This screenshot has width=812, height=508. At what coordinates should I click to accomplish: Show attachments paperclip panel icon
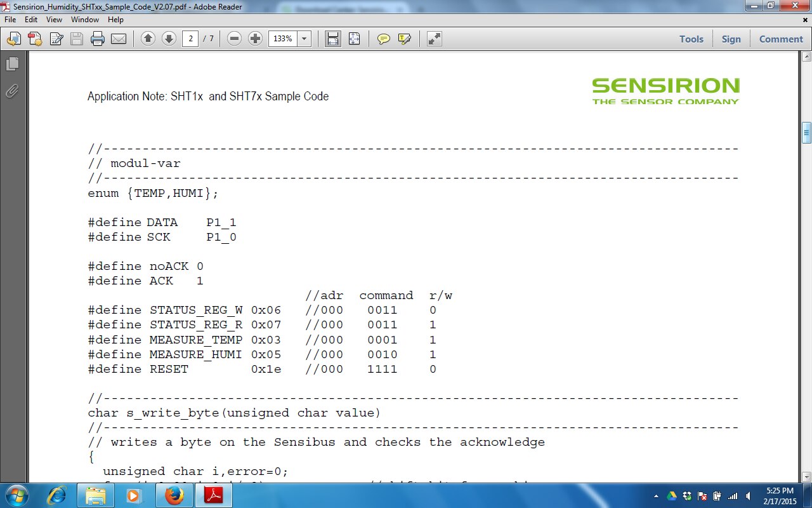[x=12, y=91]
